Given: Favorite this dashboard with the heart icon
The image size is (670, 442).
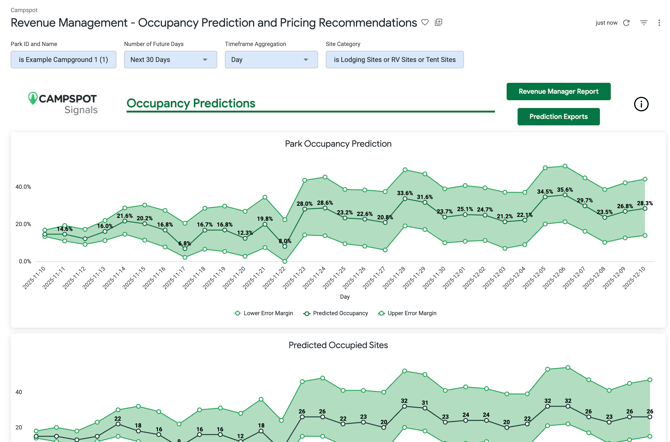Looking at the screenshot, I should point(425,23).
